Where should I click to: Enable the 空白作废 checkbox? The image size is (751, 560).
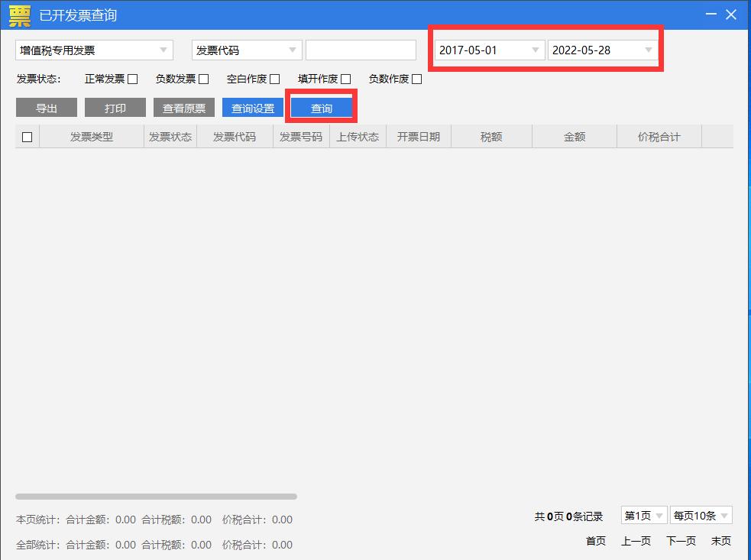click(274, 78)
